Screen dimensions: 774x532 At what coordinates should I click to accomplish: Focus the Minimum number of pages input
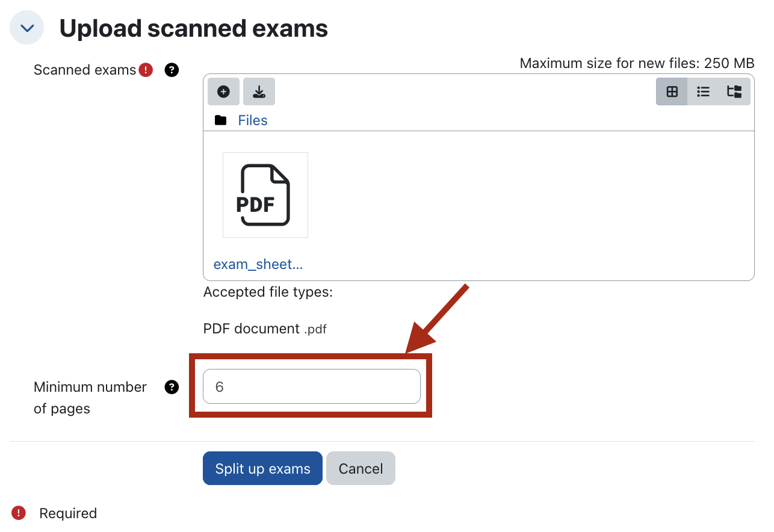pyautogui.click(x=311, y=386)
